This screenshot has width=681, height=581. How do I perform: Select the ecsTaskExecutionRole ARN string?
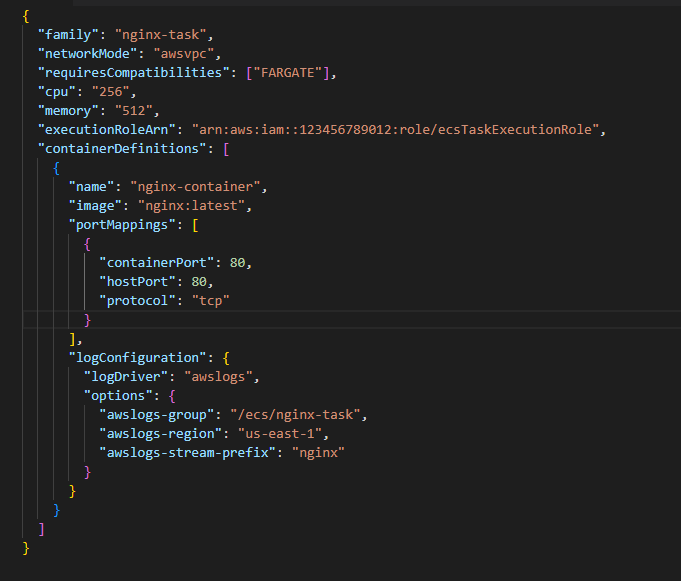(395, 129)
